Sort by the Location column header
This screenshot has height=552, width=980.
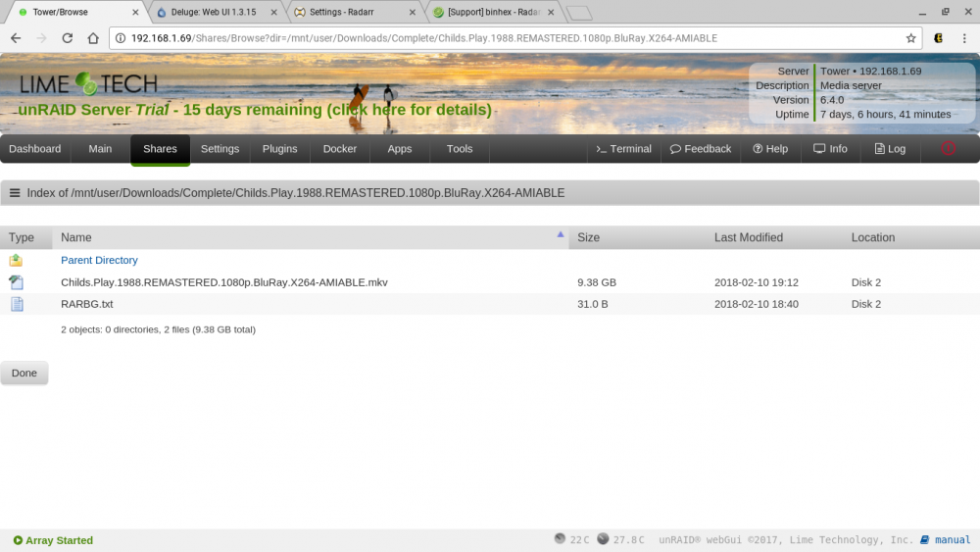pos(911,237)
